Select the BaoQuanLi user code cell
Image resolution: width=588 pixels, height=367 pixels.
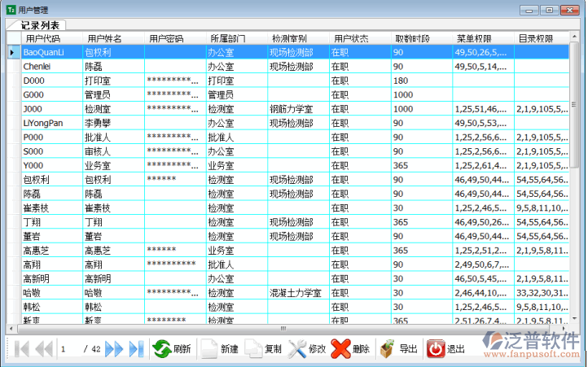click(x=52, y=52)
